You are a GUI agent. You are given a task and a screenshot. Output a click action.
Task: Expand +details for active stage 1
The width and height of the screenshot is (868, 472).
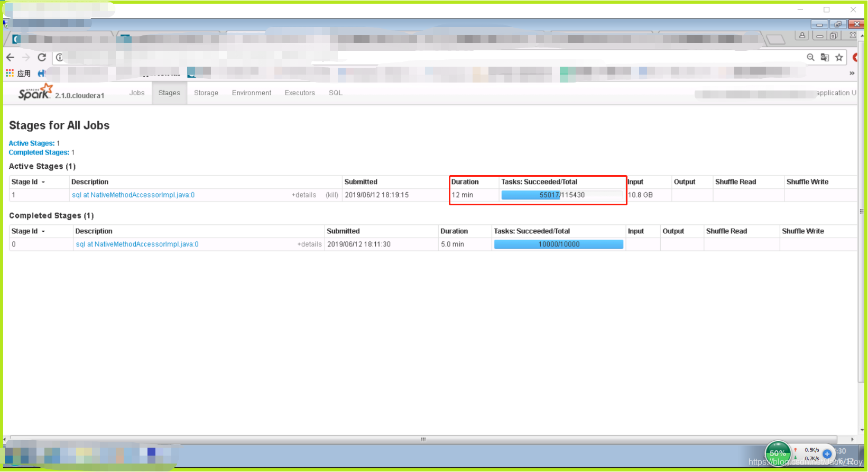[x=304, y=195]
